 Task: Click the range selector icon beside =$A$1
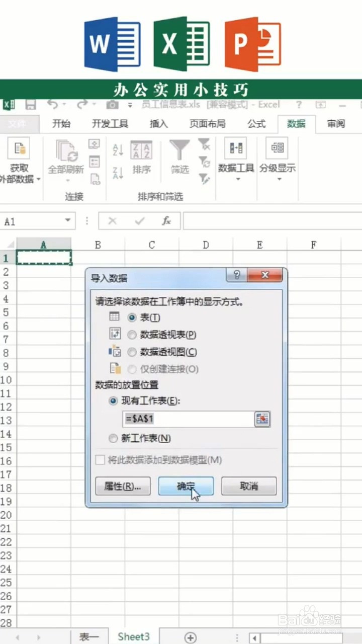[262, 419]
